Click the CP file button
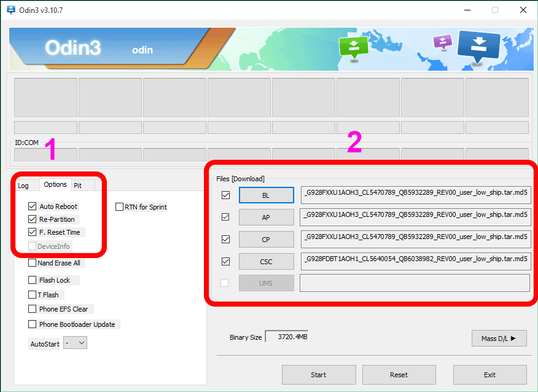The image size is (538, 392). (267, 240)
